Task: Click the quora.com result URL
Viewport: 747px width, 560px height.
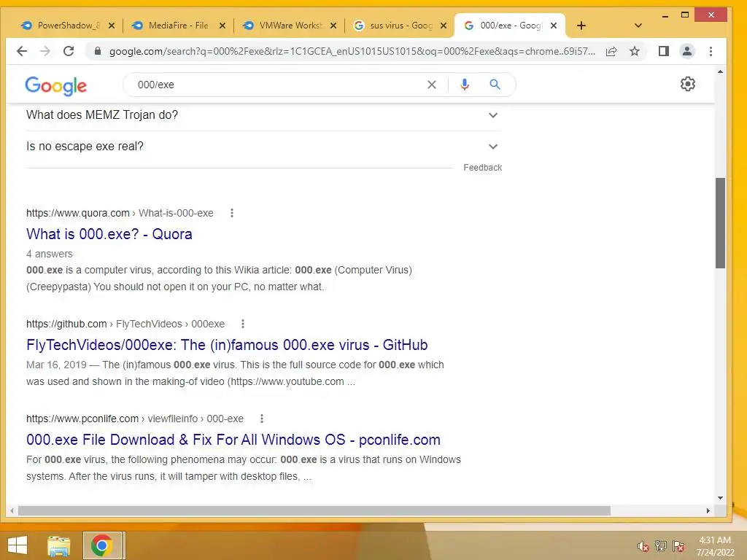Action: [120, 214]
